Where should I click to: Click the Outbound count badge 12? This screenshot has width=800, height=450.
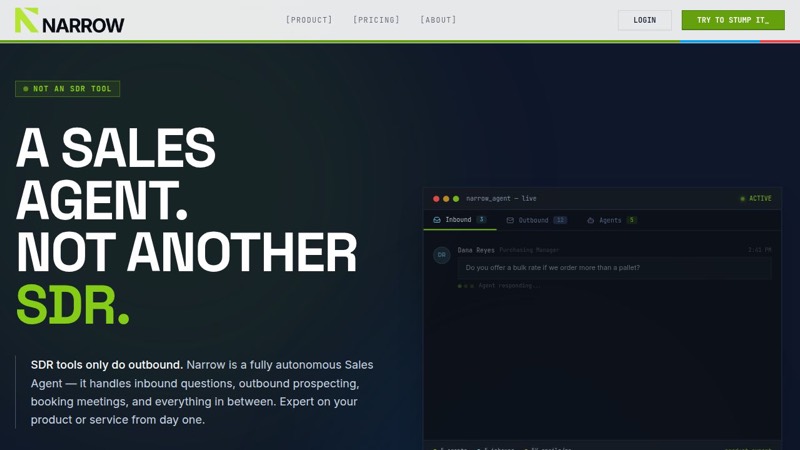560,220
